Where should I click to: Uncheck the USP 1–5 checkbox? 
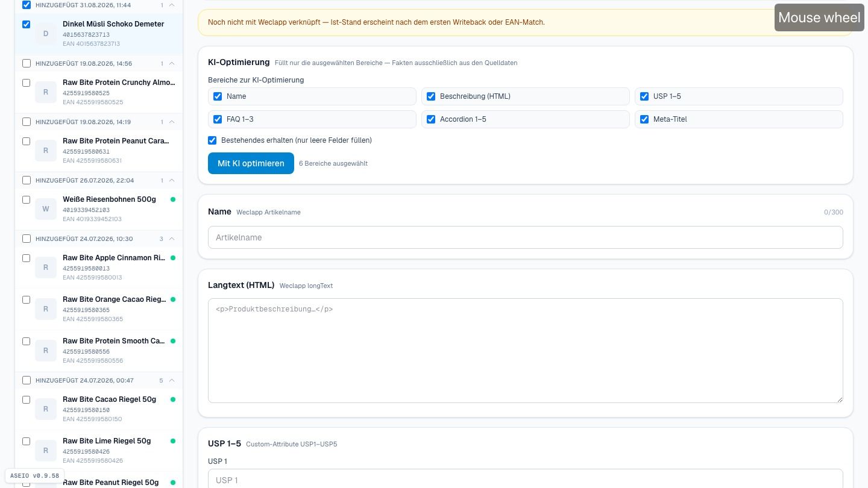644,96
